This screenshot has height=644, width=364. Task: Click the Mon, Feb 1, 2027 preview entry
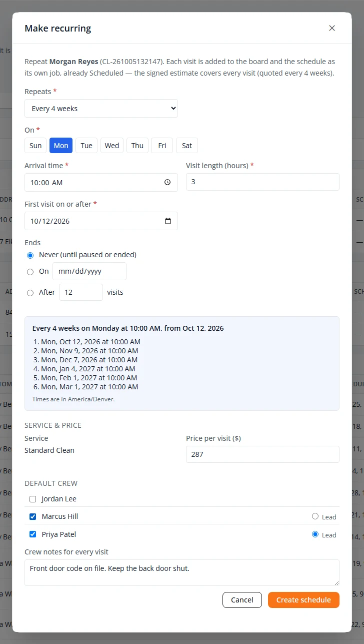pyautogui.click(x=89, y=378)
